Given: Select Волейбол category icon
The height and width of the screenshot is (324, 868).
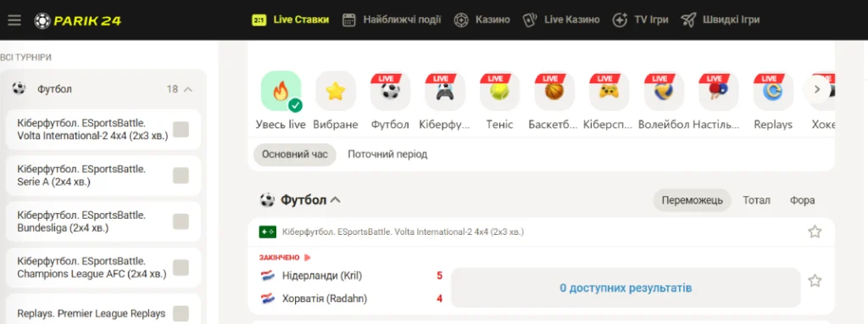Looking at the screenshot, I should coord(664,91).
